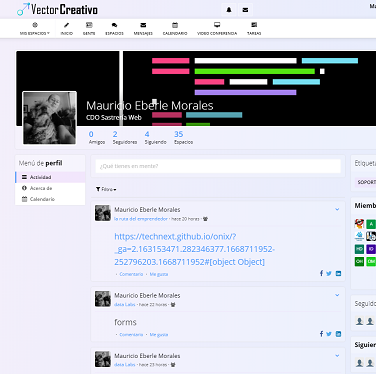Expand options for the technext link post
Screen dimensions: 376x376
pos(337,209)
